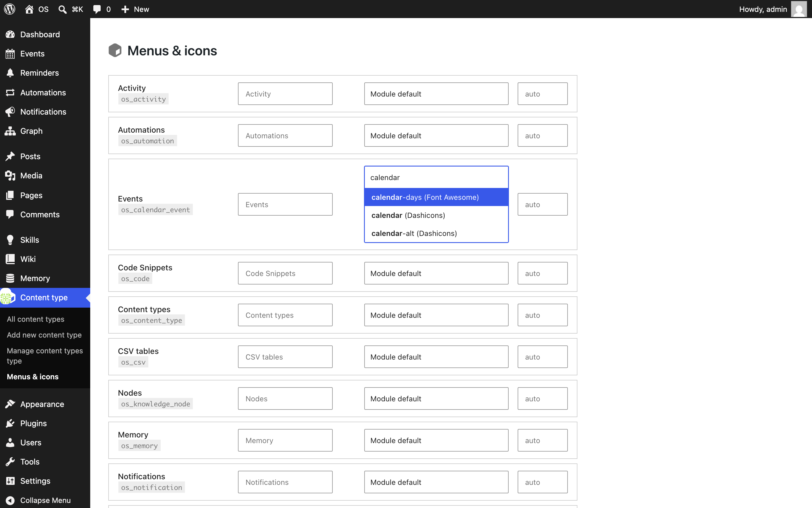This screenshot has width=812, height=508.
Task: Click the Notifications row auto field
Action: tap(542, 482)
